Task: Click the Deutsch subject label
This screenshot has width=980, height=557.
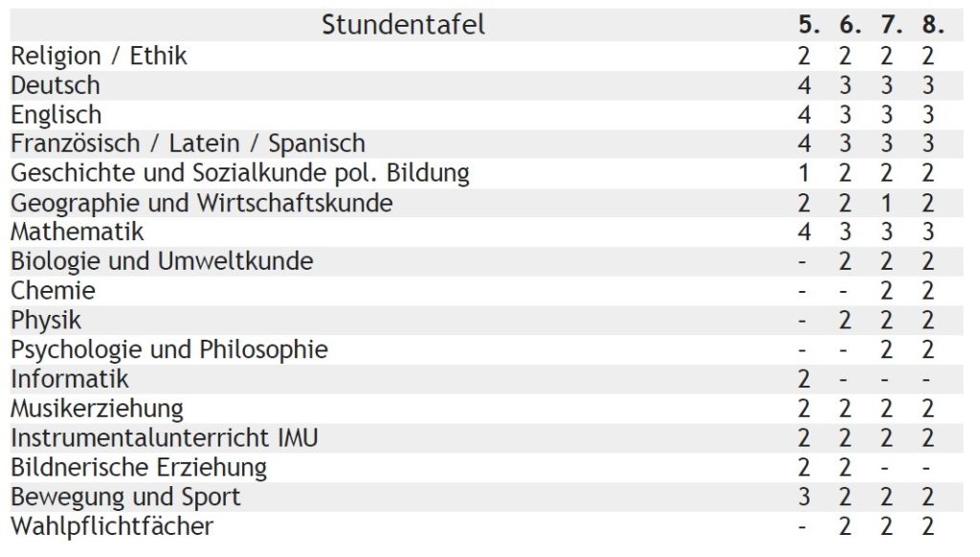Action: point(56,85)
